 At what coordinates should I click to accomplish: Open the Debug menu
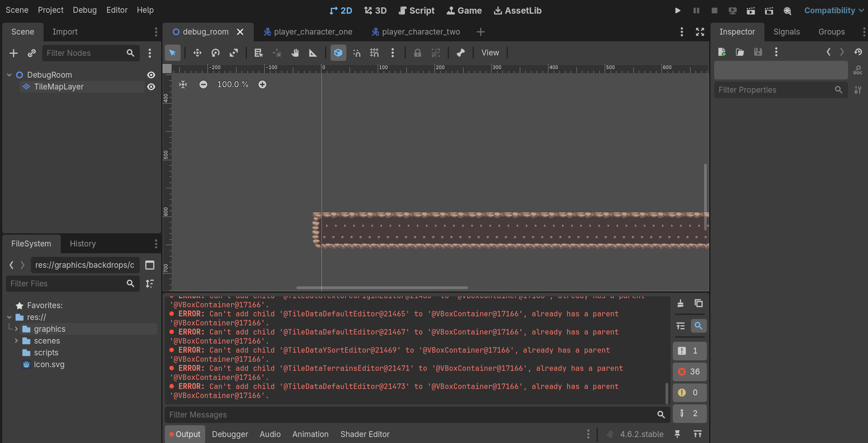[x=85, y=10]
